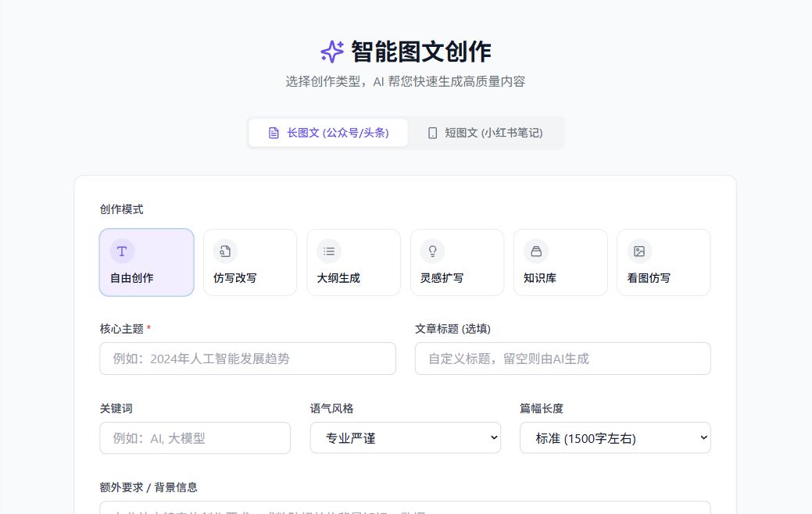The height and width of the screenshot is (514, 812).
Task: Select the 仿写改写 mode label
Action: (x=235, y=278)
